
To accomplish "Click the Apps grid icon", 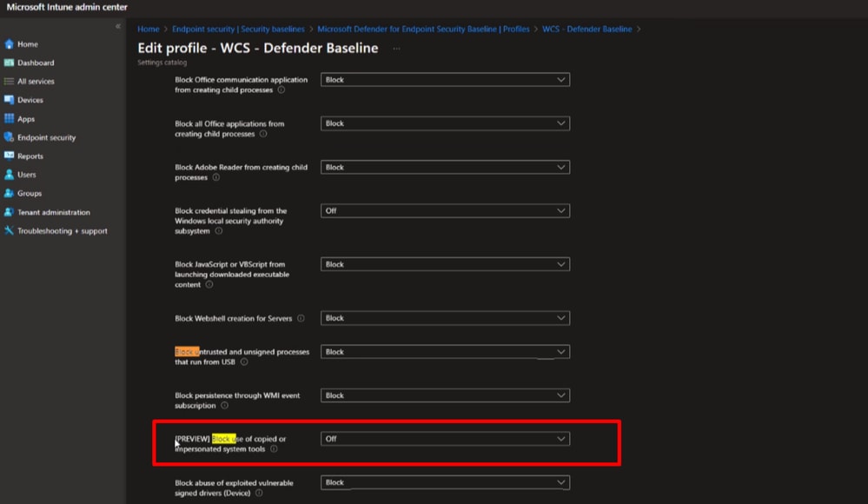I will pyautogui.click(x=9, y=118).
